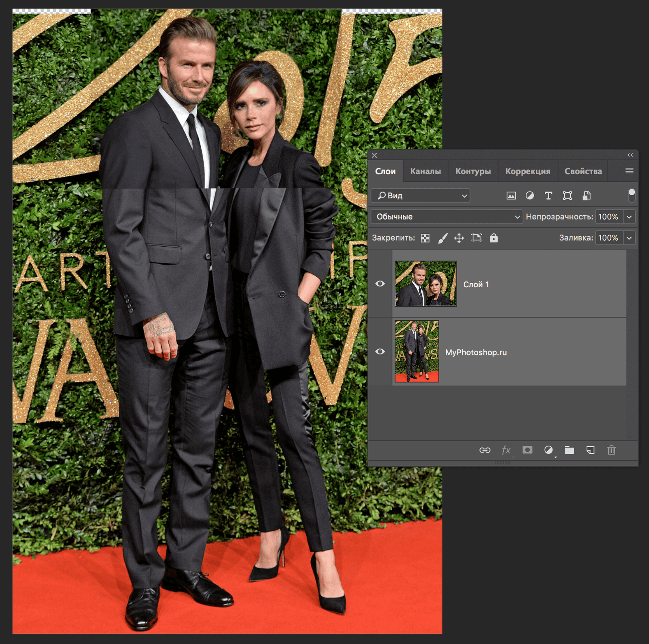Open the Коррекция tab
This screenshot has height=644, width=649.
[527, 171]
